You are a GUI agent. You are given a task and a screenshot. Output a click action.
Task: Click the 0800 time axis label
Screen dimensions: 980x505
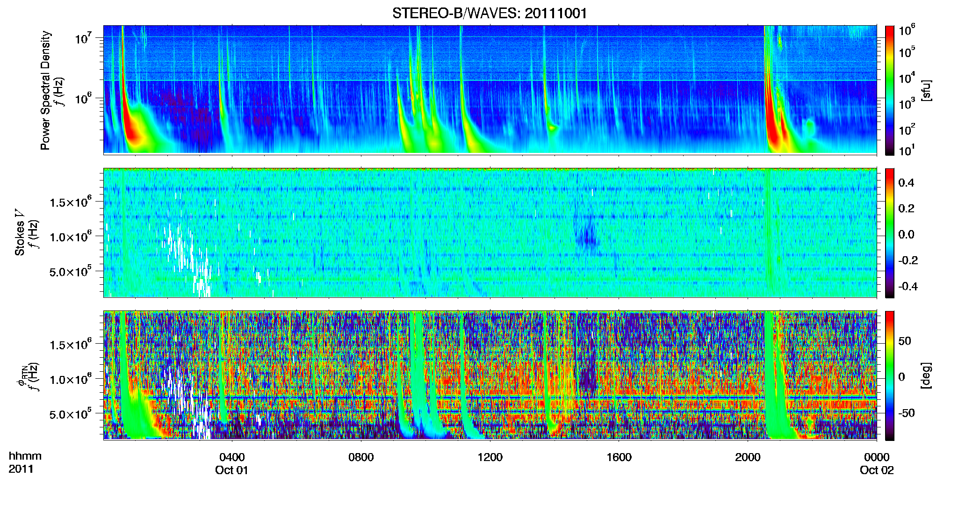click(x=361, y=457)
